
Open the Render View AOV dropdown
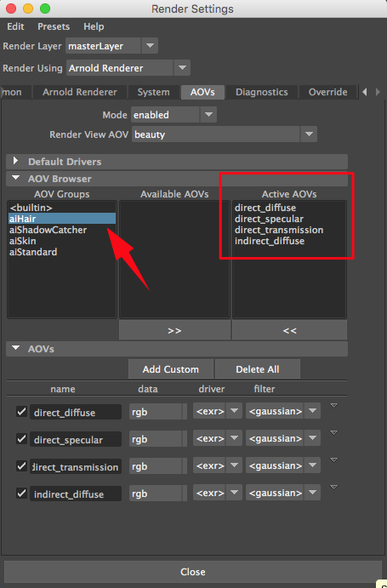point(225,134)
